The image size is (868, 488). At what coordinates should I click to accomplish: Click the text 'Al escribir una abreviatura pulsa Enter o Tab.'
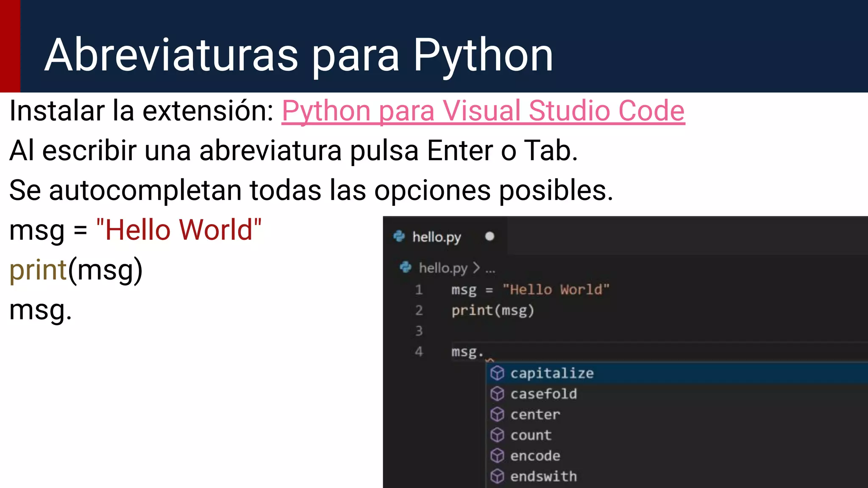click(293, 151)
